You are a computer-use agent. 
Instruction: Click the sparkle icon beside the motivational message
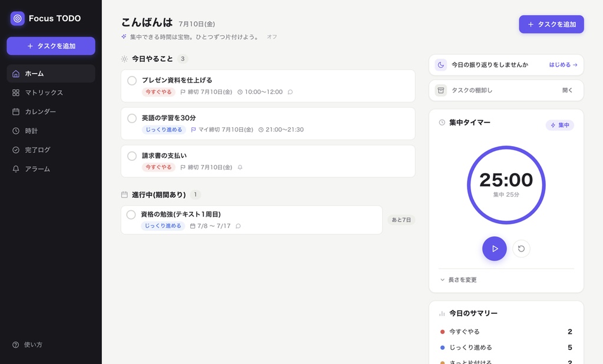[x=124, y=37]
